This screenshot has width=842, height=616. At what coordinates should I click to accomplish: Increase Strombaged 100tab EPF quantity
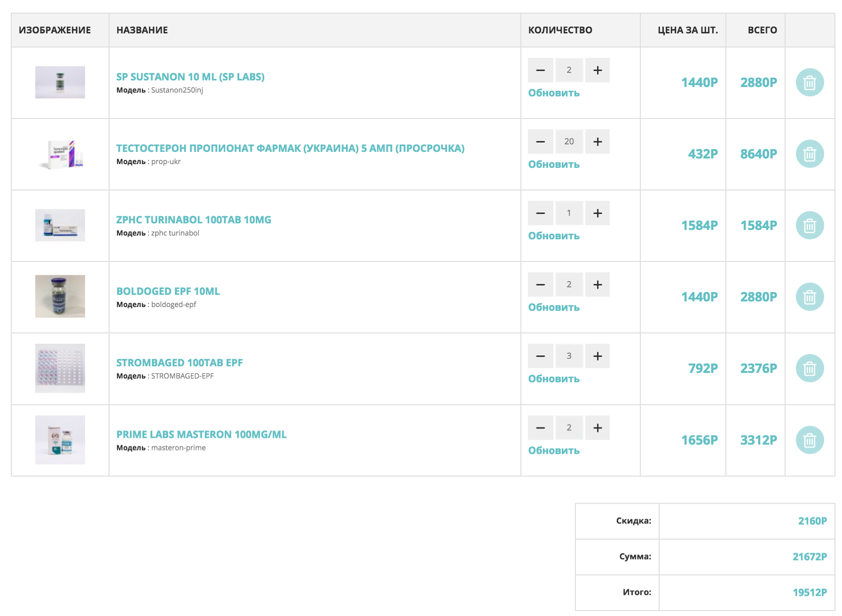(x=598, y=356)
